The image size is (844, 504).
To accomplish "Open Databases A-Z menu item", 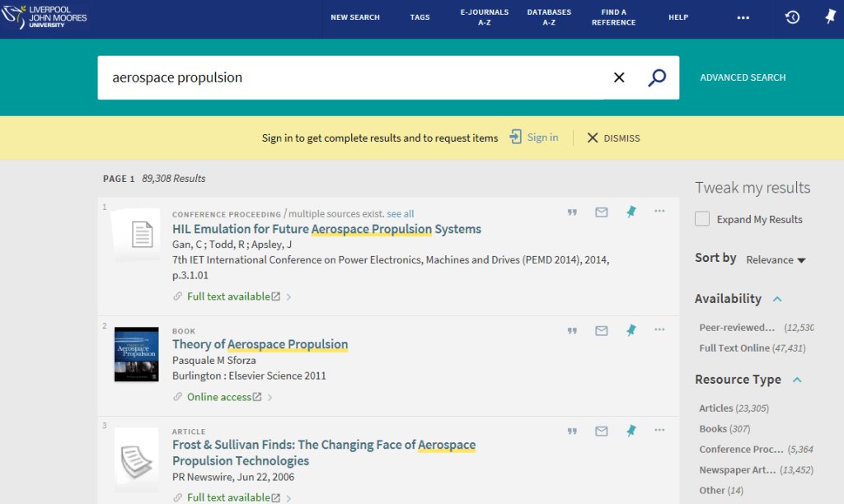I will pos(549,17).
